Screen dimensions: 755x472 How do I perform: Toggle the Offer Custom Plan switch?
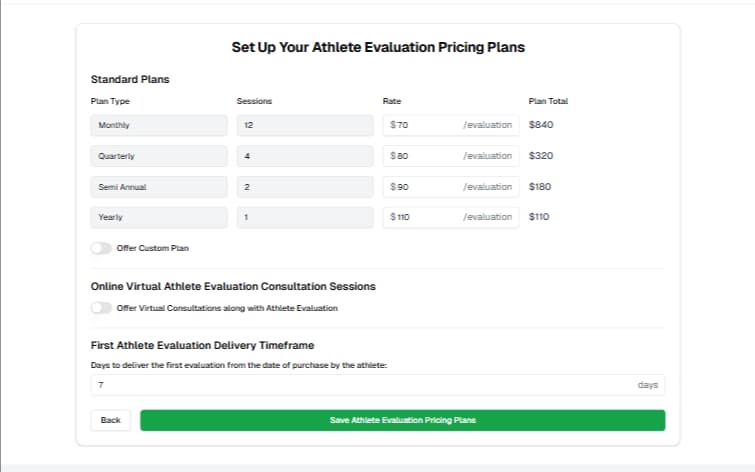click(x=101, y=248)
